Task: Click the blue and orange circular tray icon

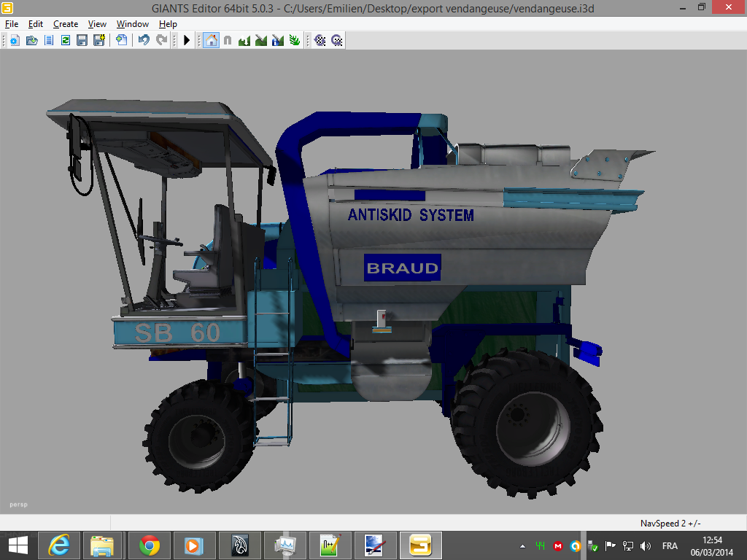Action: click(x=576, y=546)
